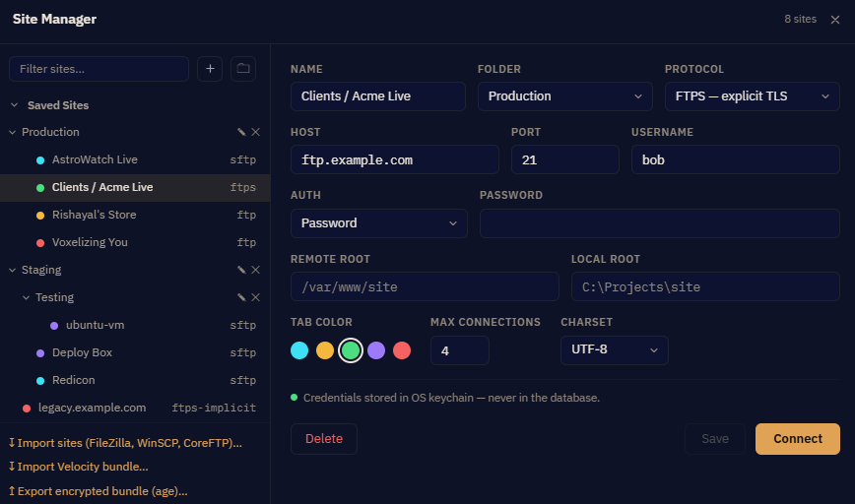
Task: Click the Staging folder label
Action: click(x=41, y=270)
